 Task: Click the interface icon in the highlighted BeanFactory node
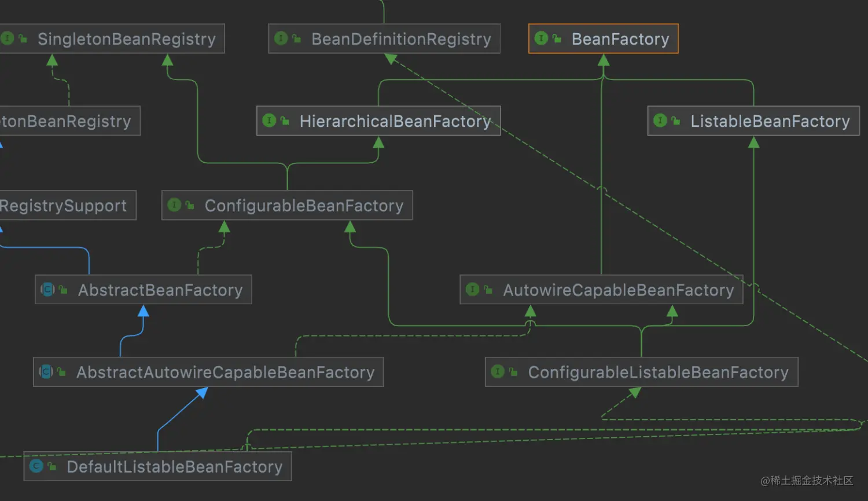541,38
